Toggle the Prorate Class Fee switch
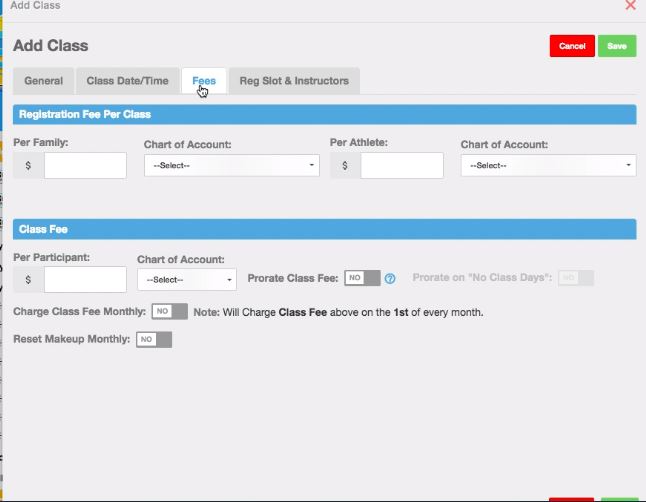Viewport: 646px width, 502px height. tap(362, 278)
